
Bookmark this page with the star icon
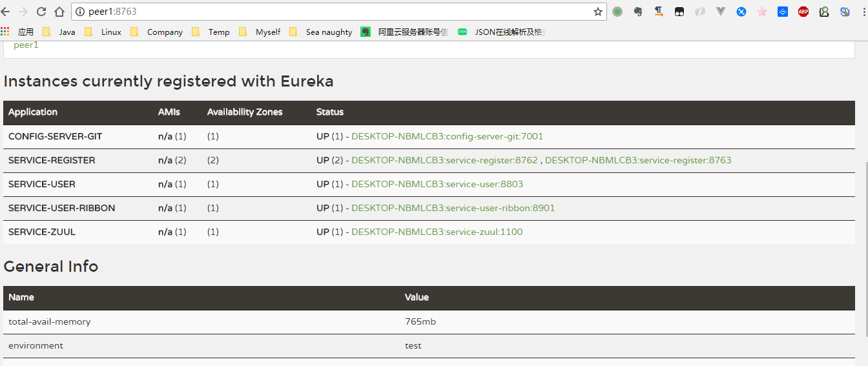click(x=597, y=12)
